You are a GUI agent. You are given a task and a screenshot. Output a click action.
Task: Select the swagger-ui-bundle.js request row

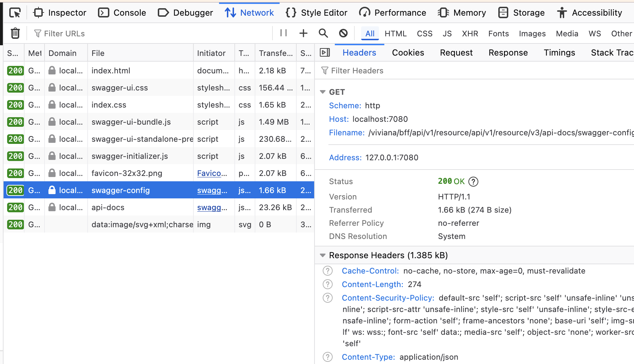159,122
